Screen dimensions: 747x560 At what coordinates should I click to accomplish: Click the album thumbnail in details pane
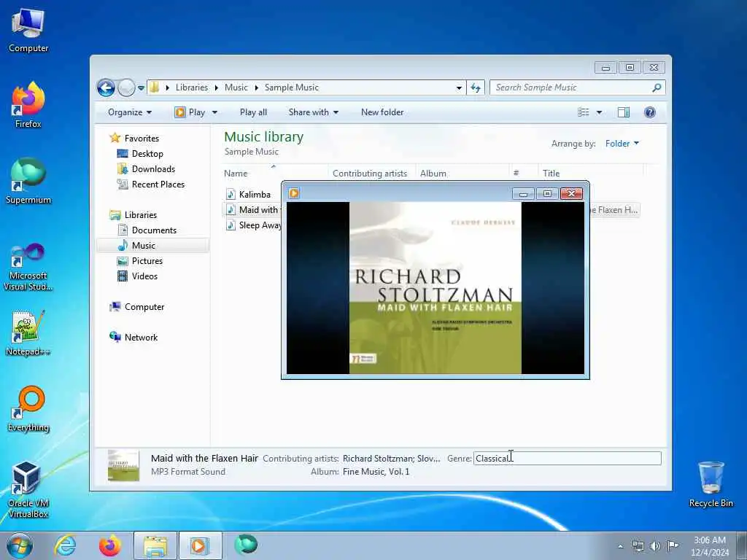[x=123, y=465]
